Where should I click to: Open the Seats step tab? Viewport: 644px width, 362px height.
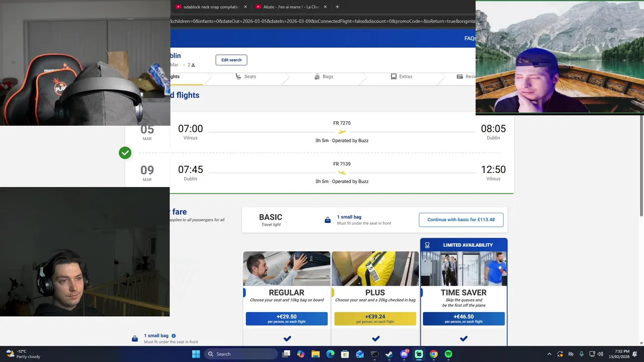246,76
